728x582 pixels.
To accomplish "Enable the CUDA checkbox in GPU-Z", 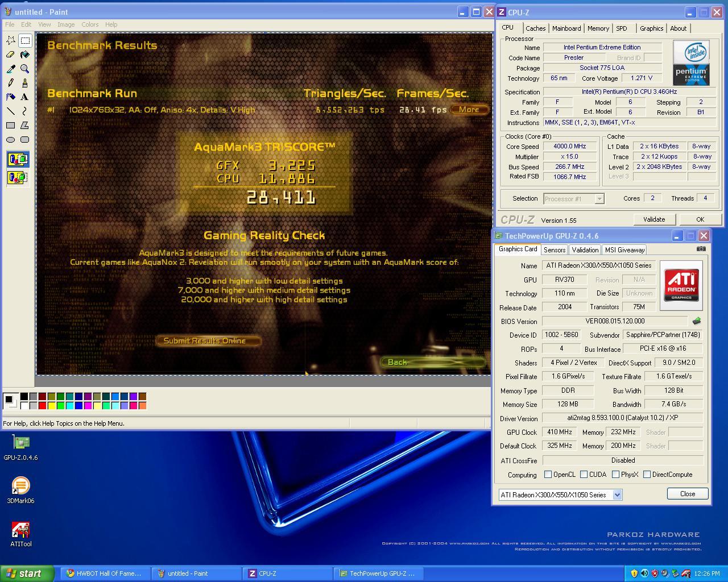I will coord(584,475).
